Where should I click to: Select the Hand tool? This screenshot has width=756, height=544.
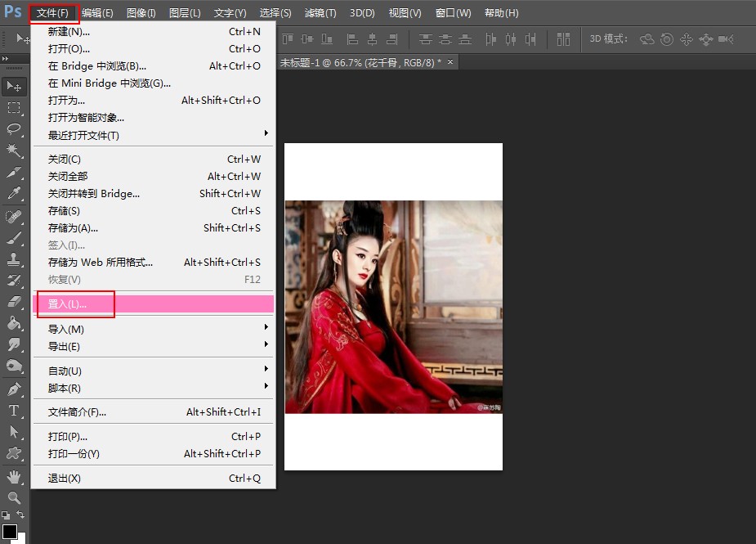tap(14, 477)
